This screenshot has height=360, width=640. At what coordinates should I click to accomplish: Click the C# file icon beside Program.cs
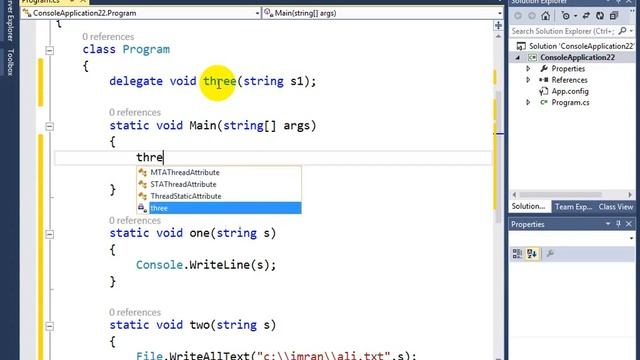point(543,102)
